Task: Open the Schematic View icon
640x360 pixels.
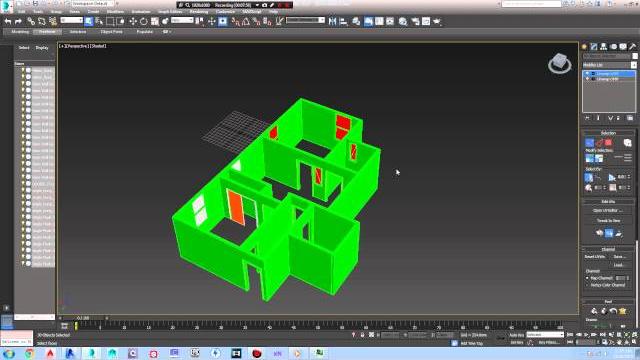Action: pos(390,21)
